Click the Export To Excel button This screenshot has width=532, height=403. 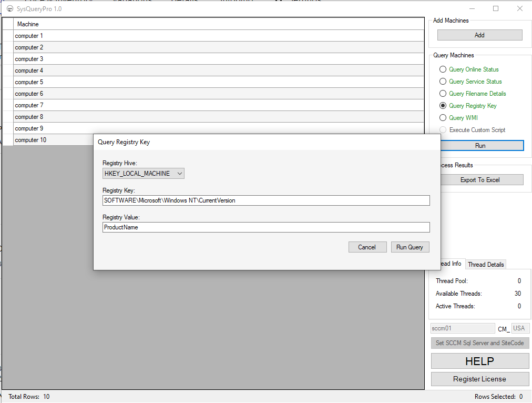point(480,179)
